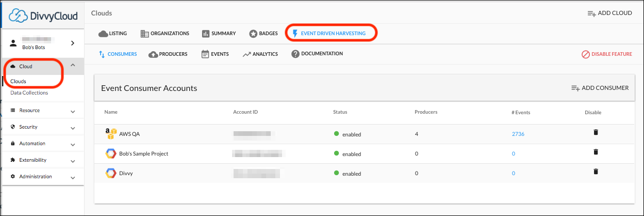Screen dimensions: 644x216
Task: Click Google Cloud icon beside Bob's Sample Project
Action: [110, 153]
